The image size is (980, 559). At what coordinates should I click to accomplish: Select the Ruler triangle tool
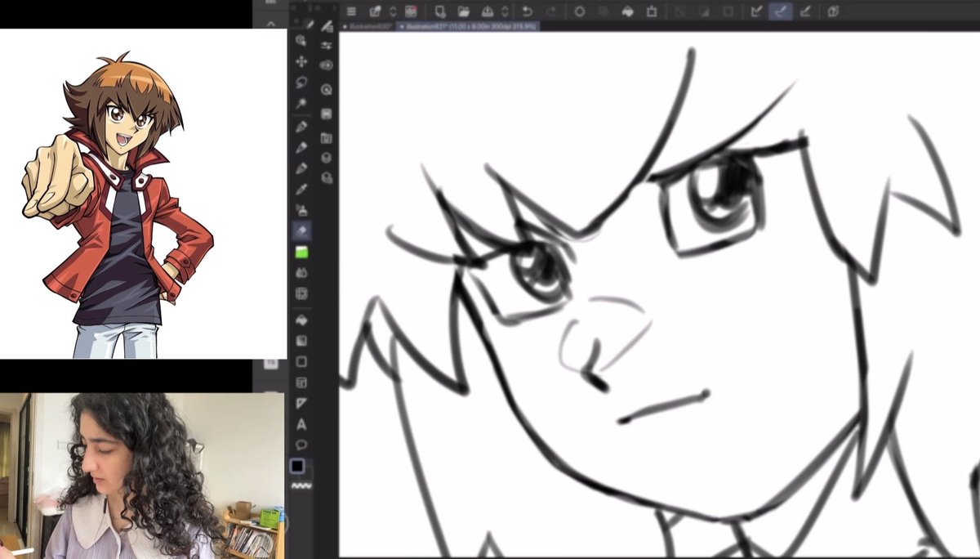[x=301, y=404]
